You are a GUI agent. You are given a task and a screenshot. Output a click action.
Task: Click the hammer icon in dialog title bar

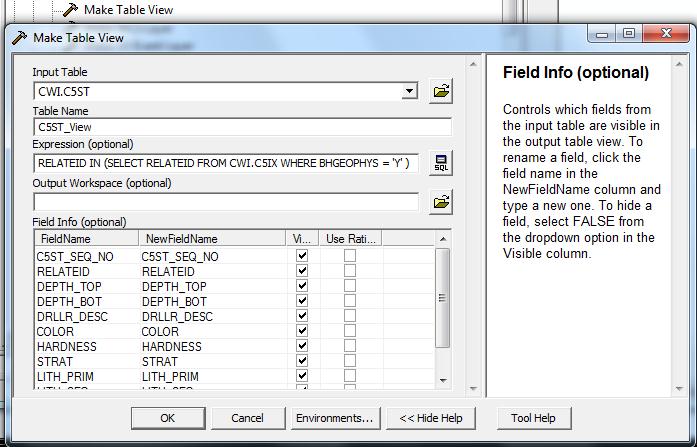click(20, 37)
